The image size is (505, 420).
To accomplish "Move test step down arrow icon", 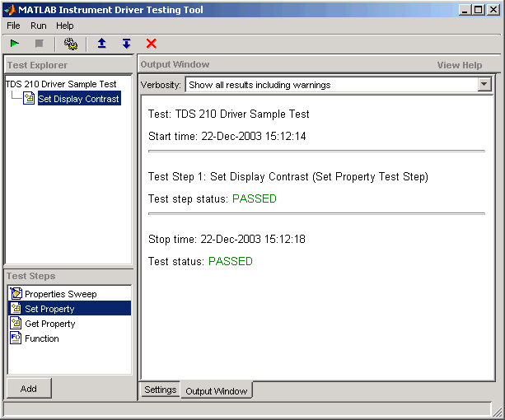I will click(126, 44).
